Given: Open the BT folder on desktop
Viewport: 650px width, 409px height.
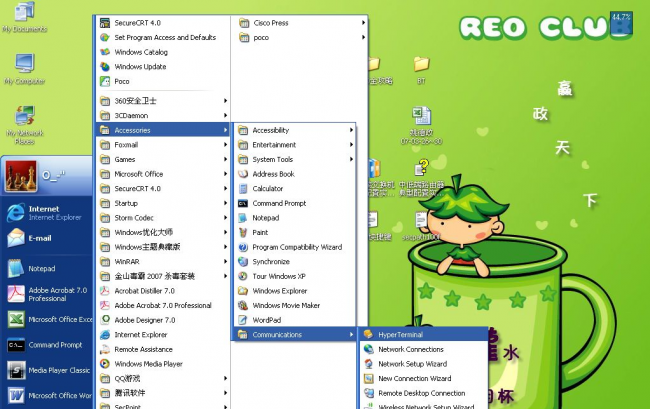Looking at the screenshot, I should pos(422,70).
